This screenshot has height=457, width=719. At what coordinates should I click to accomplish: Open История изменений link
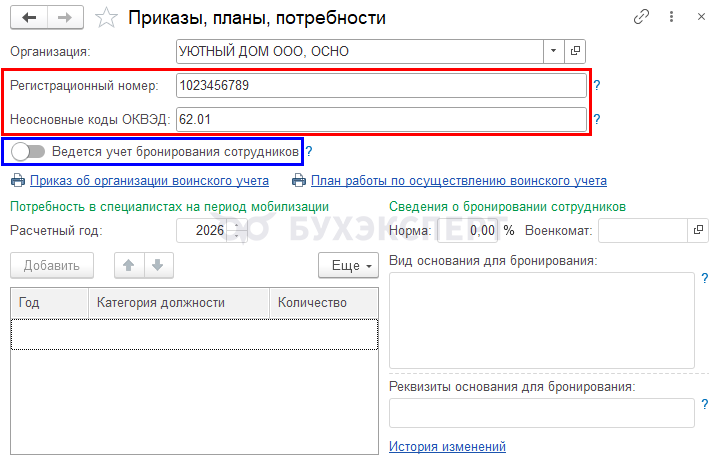tap(447, 446)
